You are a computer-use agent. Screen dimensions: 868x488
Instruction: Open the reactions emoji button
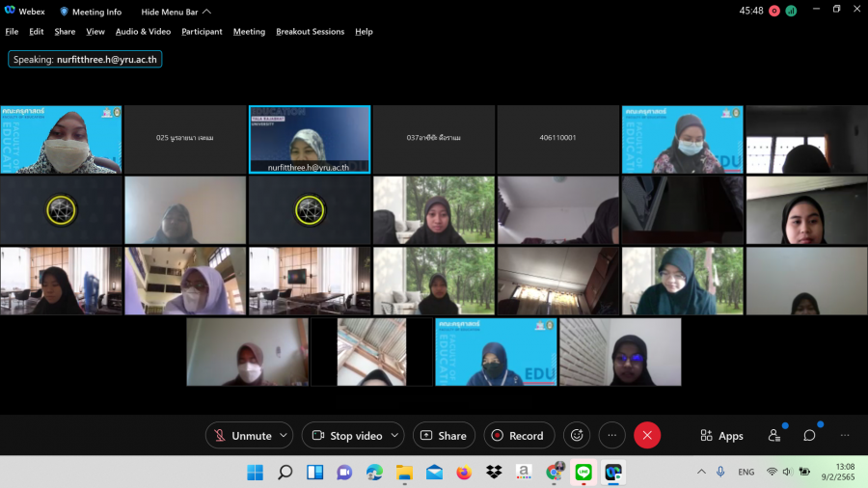click(577, 436)
